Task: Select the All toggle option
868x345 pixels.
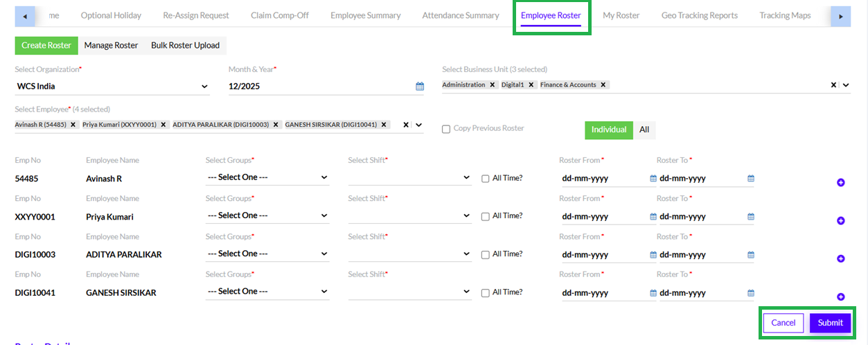Action: [x=644, y=130]
